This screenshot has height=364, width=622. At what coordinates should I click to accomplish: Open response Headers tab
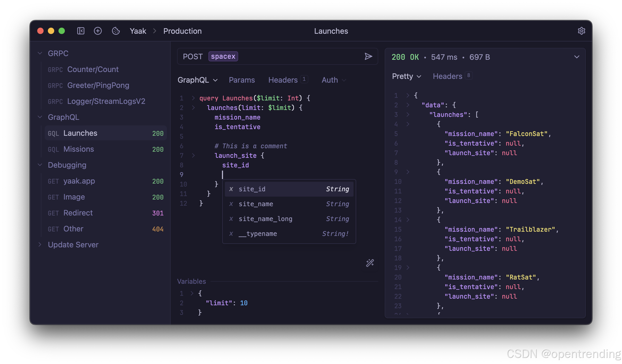[x=448, y=76]
